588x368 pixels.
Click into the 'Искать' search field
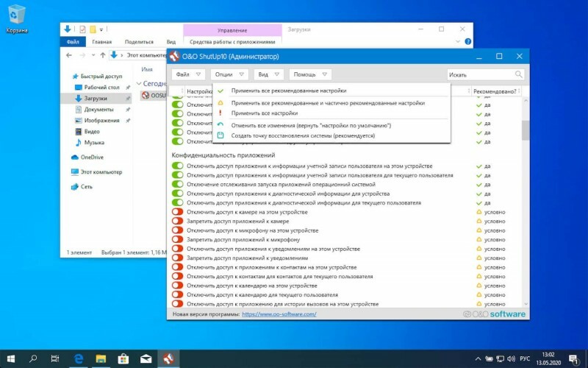tap(481, 74)
